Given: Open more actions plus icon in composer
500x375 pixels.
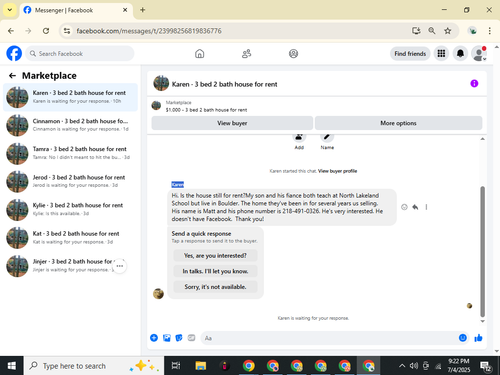Looking at the screenshot, I should point(154,338).
